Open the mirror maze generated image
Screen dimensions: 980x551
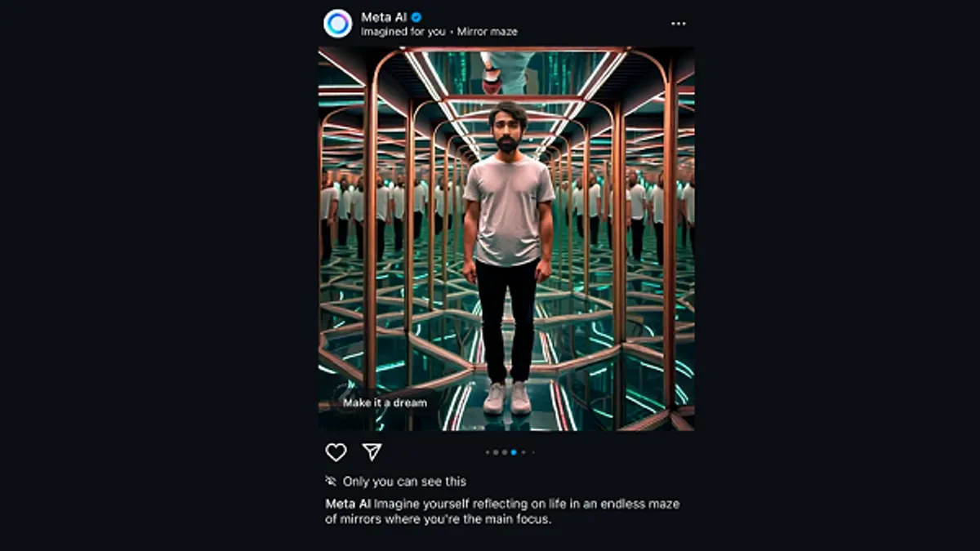tap(506, 238)
